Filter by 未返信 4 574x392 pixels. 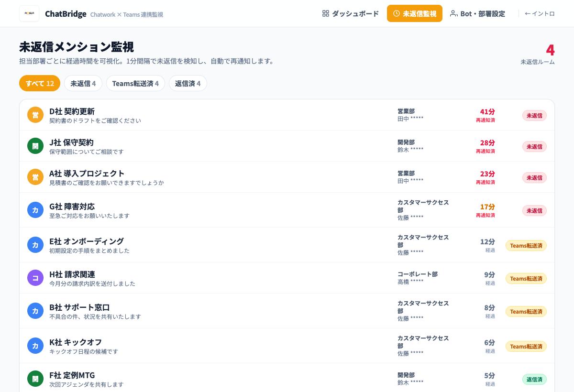(83, 83)
